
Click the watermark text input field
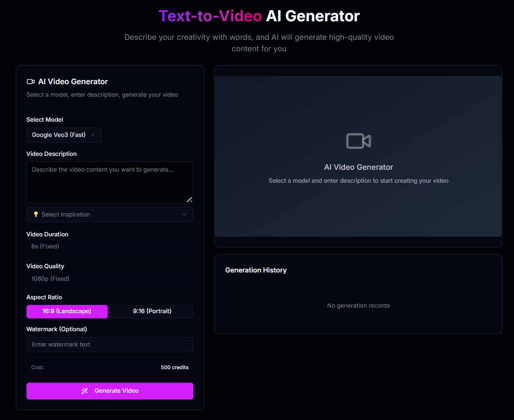(110, 344)
